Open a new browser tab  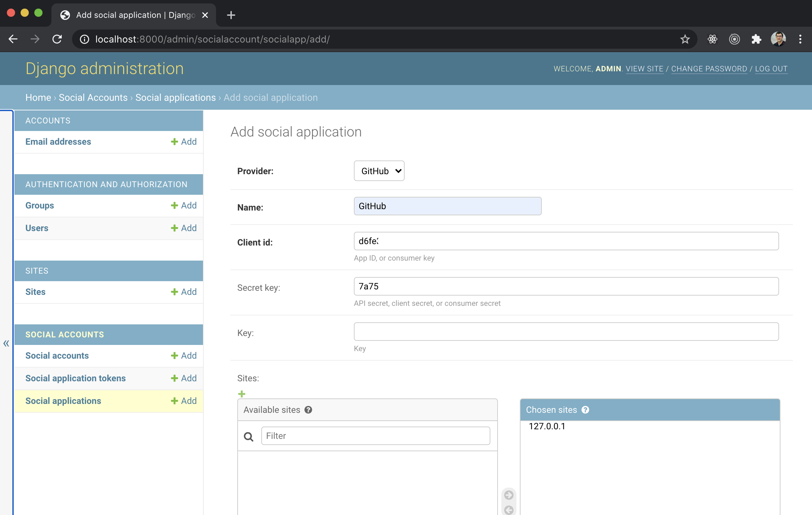coord(231,15)
